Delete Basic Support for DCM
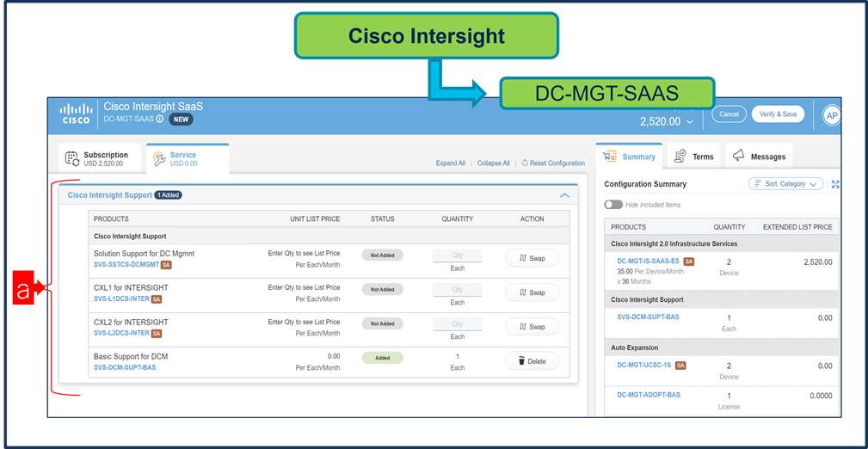Screen dimensions: 868x449 click(x=532, y=361)
